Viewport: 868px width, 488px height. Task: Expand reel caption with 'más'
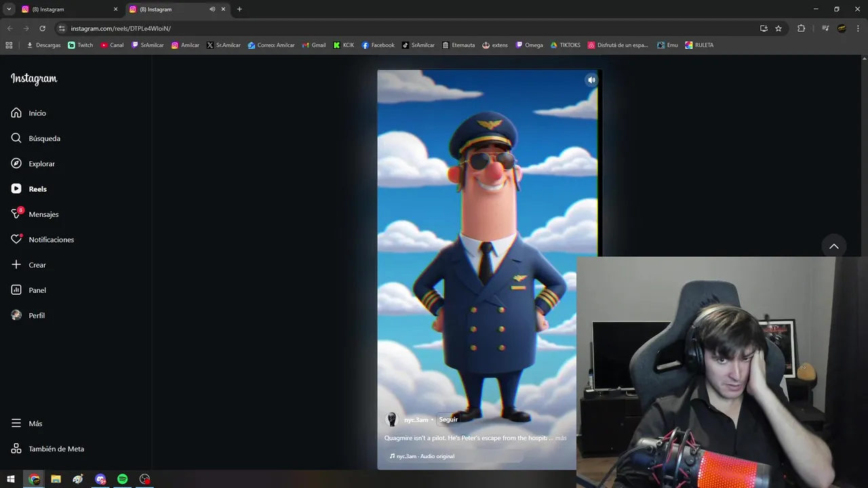coord(561,438)
